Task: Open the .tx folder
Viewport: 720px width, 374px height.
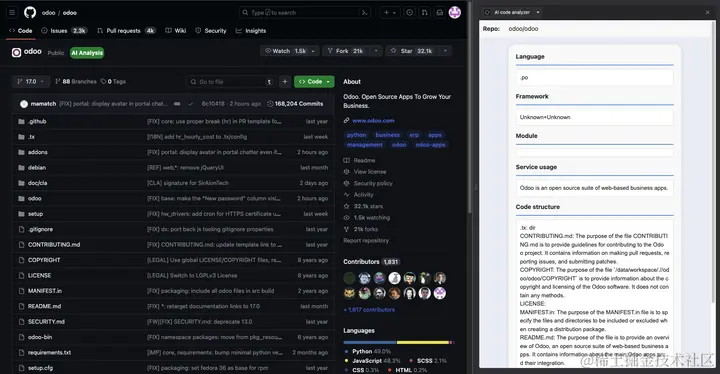Action: pos(31,137)
